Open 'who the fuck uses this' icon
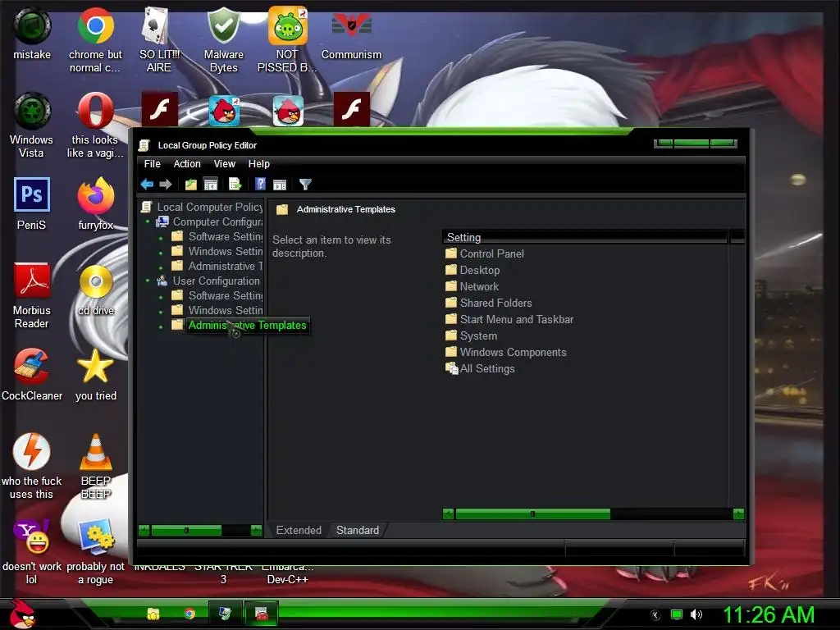The height and width of the screenshot is (630, 840). [x=32, y=466]
